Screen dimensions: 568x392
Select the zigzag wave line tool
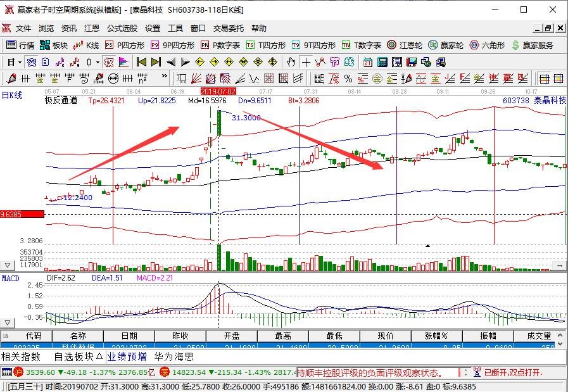(x=255, y=79)
